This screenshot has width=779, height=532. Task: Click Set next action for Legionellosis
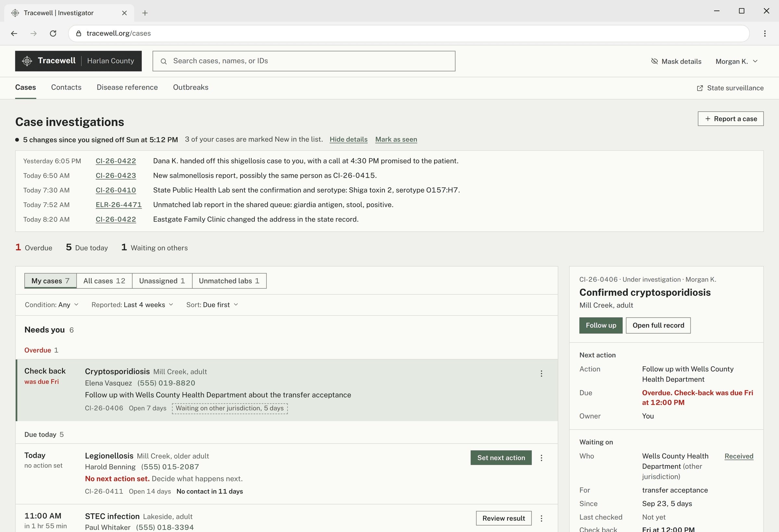pyautogui.click(x=501, y=458)
